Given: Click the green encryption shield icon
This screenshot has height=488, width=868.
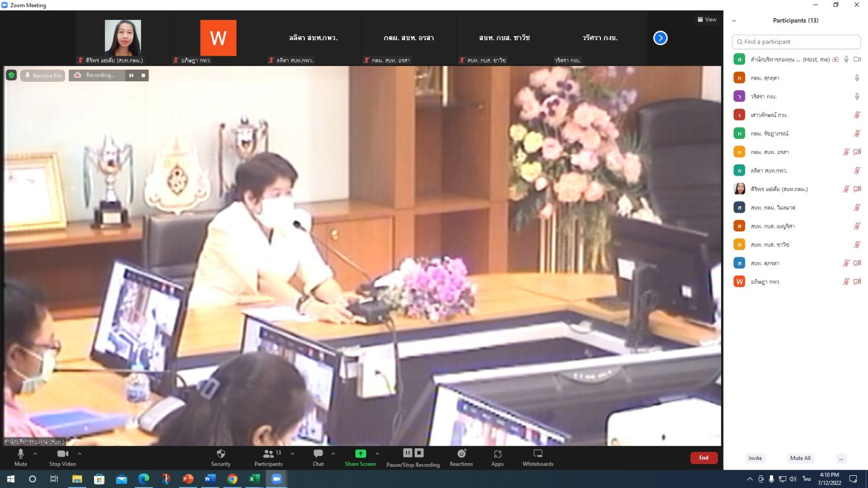Looking at the screenshot, I should pyautogui.click(x=11, y=75).
